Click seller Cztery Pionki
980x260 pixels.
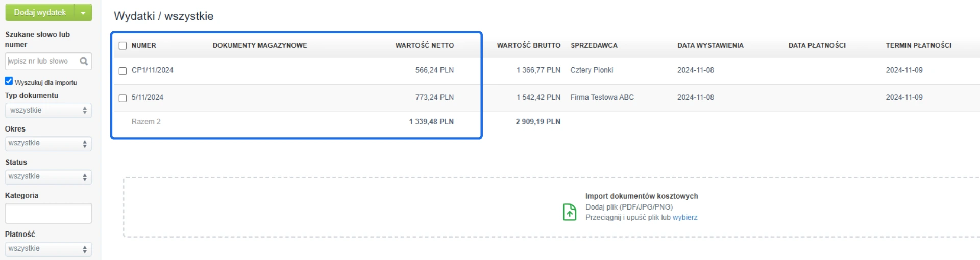click(x=592, y=70)
